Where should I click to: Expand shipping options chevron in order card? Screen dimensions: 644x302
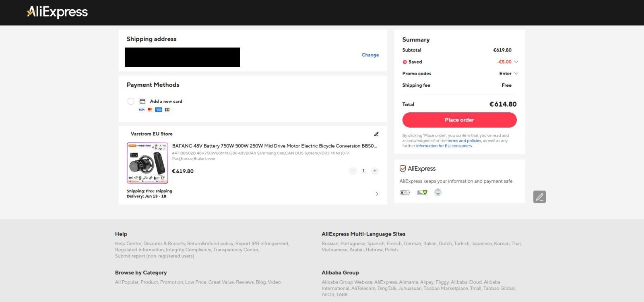tap(377, 194)
